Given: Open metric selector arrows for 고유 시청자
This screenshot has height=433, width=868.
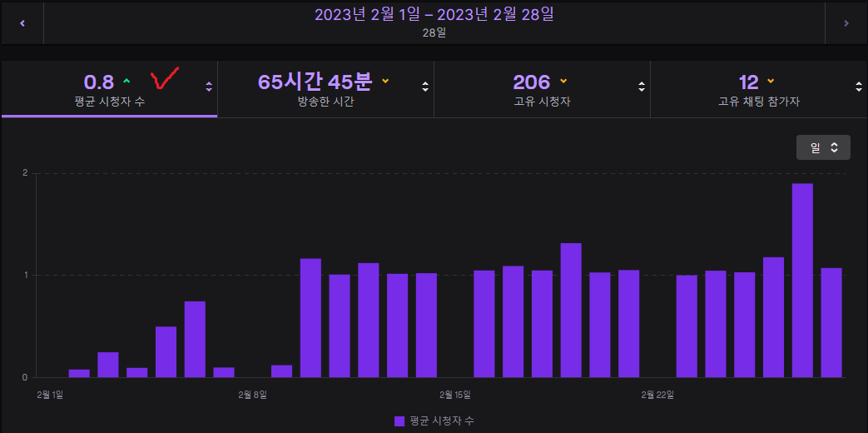Looking at the screenshot, I should tap(641, 87).
